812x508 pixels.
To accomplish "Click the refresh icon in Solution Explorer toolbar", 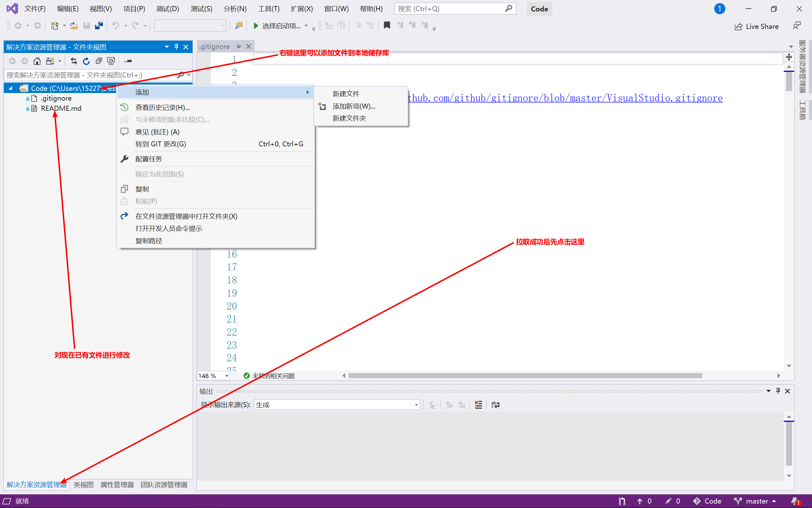I will [86, 61].
